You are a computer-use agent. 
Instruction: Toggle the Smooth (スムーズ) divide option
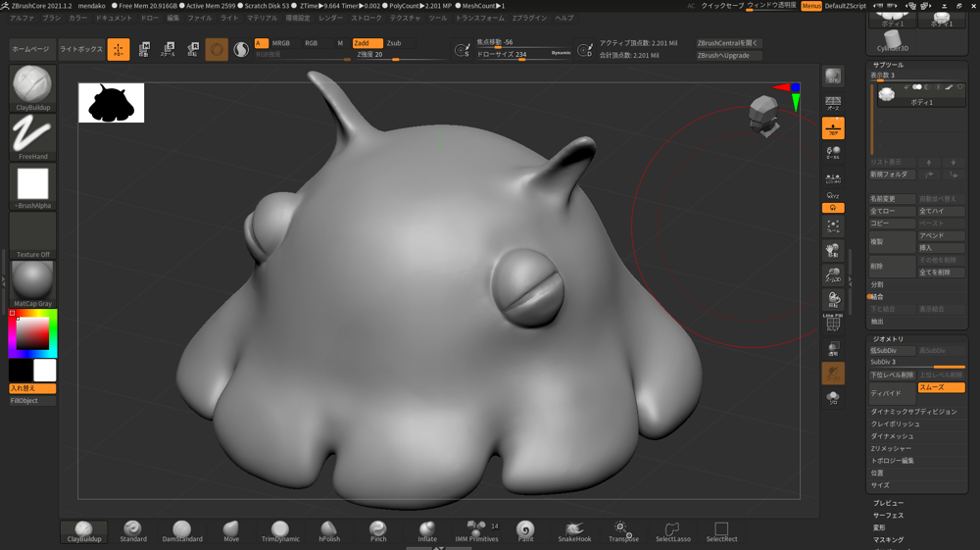[941, 387]
